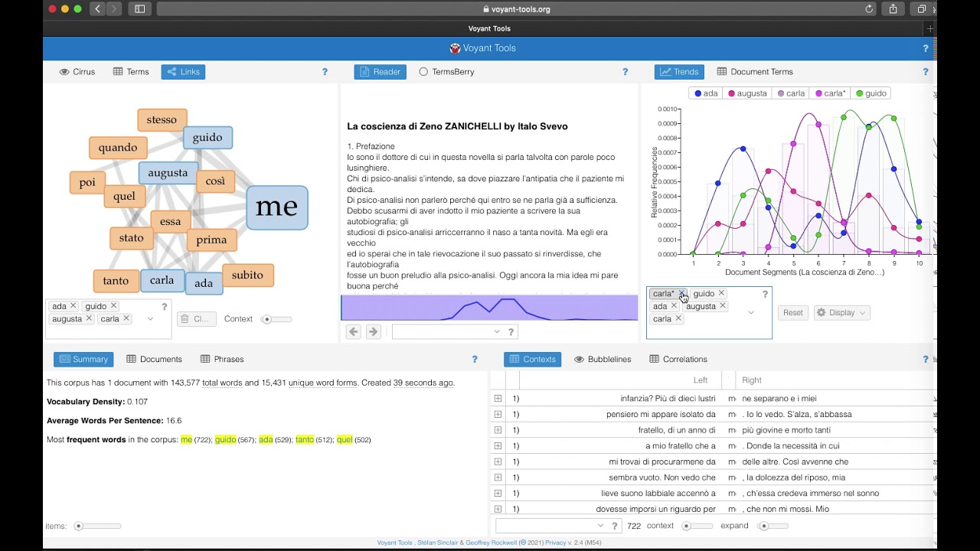Viewport: 980px width, 551px height.
Task: Adjust the Contexts expand slider
Action: (x=772, y=526)
